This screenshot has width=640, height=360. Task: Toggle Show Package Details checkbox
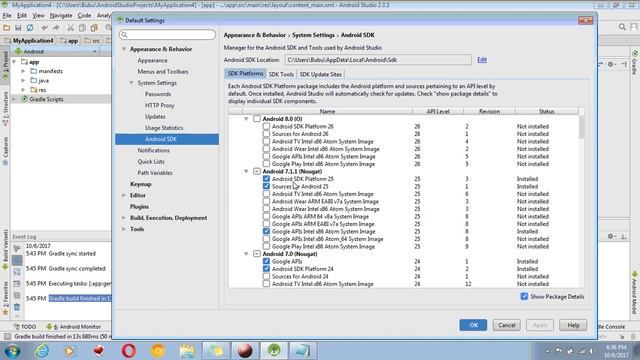tap(524, 296)
